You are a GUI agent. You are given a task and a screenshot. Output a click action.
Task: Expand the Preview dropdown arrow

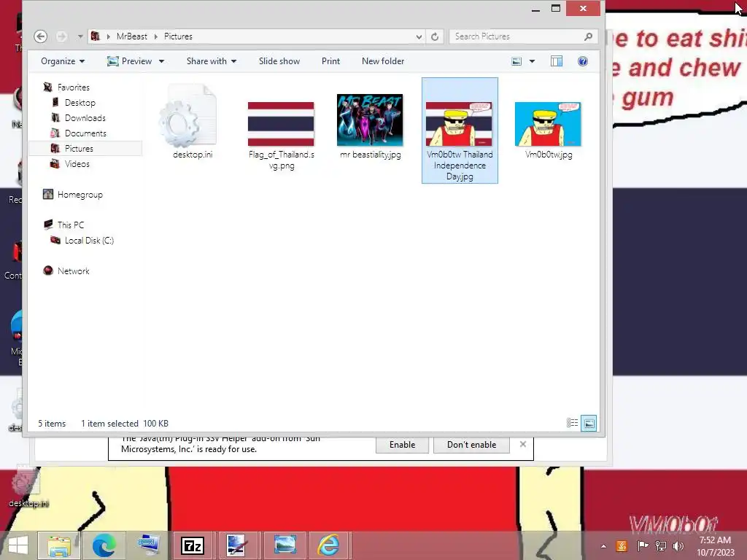161,61
